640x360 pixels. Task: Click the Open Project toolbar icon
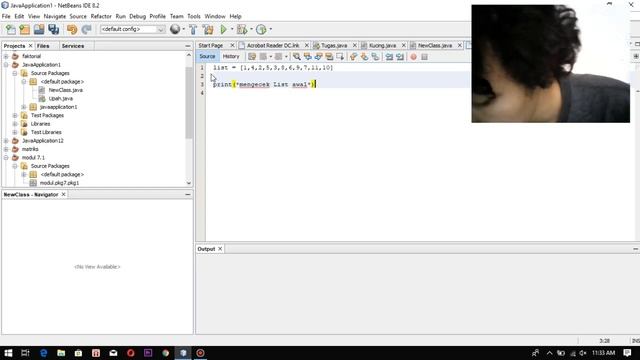click(x=39, y=29)
